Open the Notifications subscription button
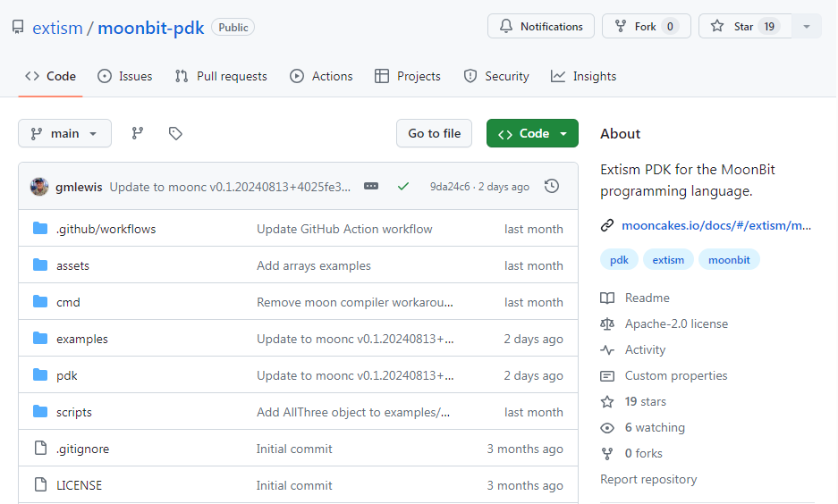The width and height of the screenshot is (838, 504). pyautogui.click(x=541, y=26)
